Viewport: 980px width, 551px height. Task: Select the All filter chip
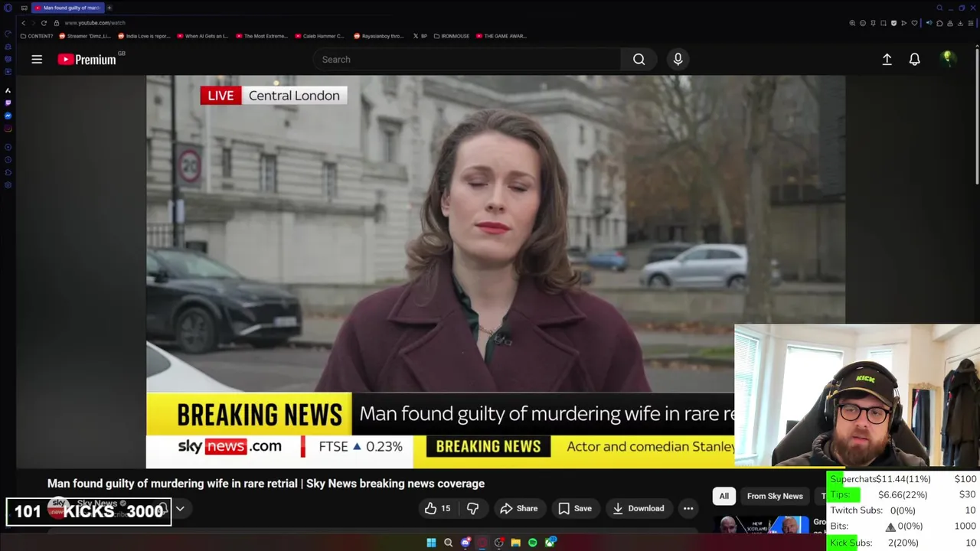point(724,496)
